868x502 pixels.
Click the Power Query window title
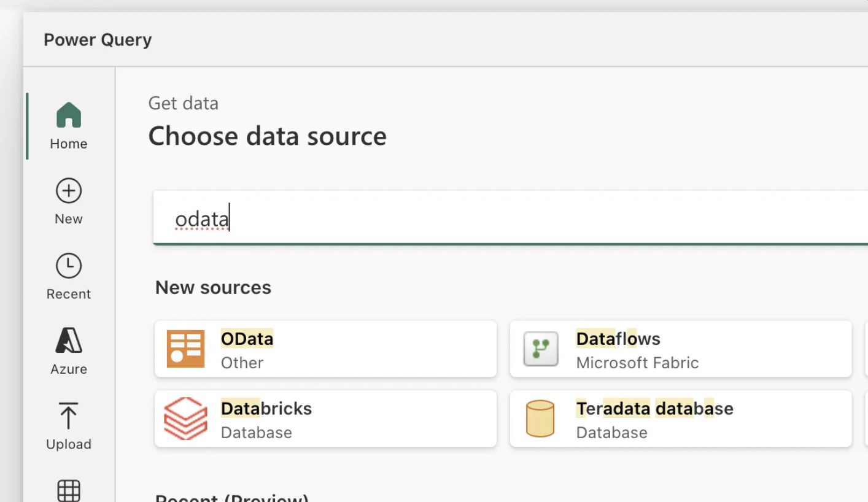tap(98, 40)
